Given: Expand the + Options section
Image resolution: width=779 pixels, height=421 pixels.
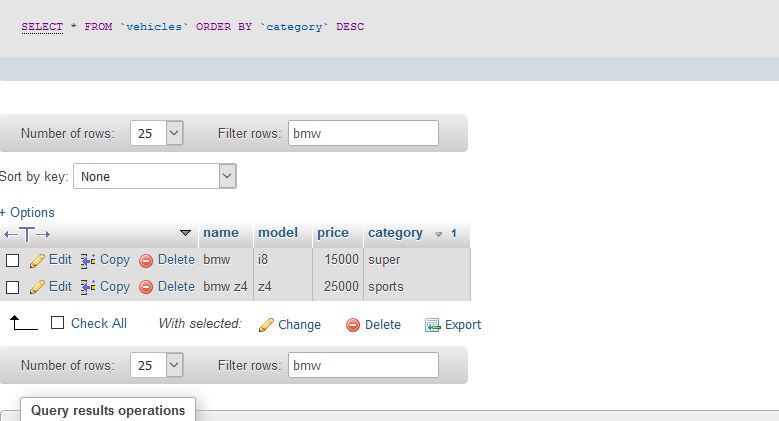Looking at the screenshot, I should click(27, 212).
